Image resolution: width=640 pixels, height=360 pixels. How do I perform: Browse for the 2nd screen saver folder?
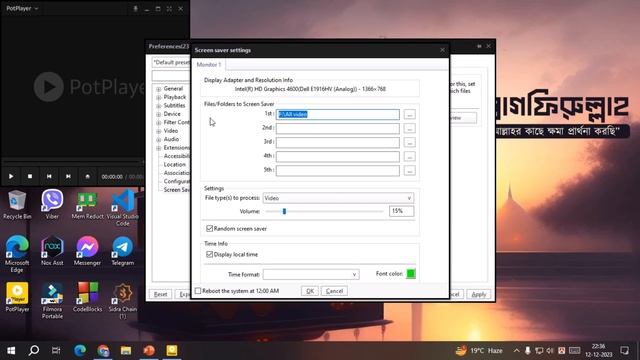pos(409,128)
